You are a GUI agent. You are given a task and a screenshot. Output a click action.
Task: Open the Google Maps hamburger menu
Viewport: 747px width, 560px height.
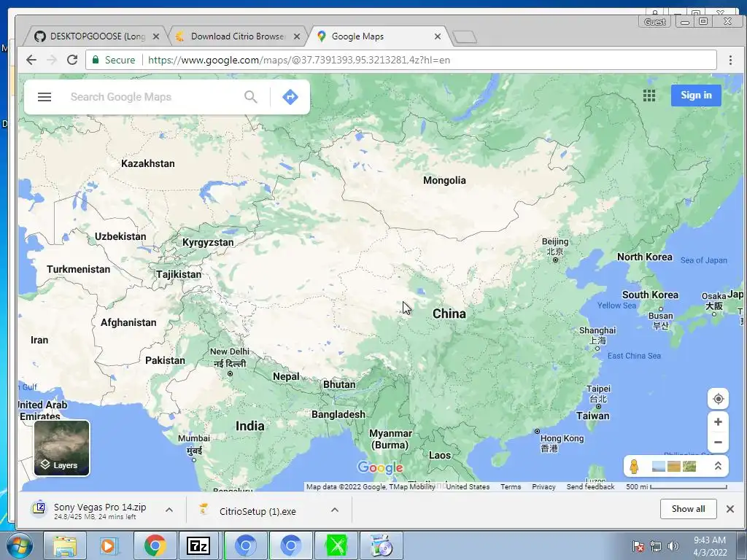(x=44, y=97)
